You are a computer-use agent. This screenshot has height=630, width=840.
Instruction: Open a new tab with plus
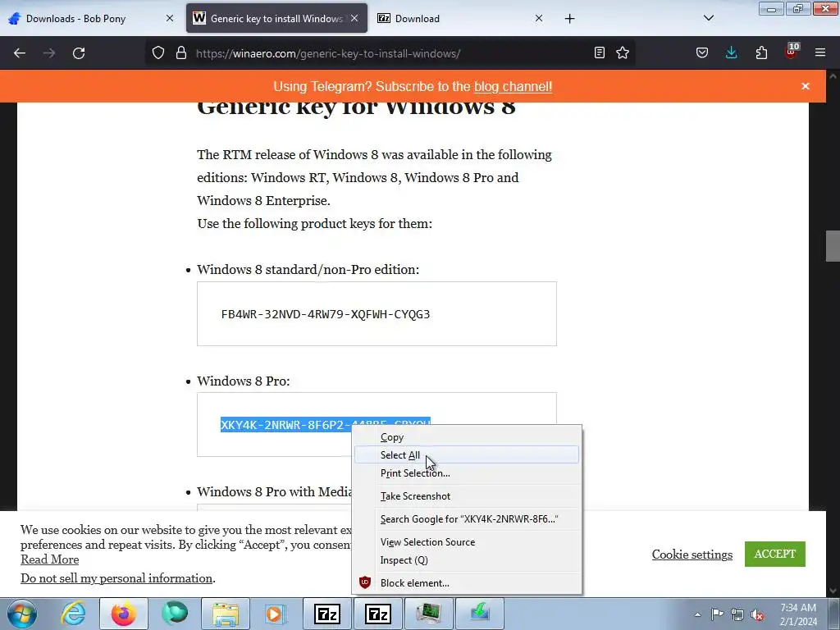coord(569,19)
